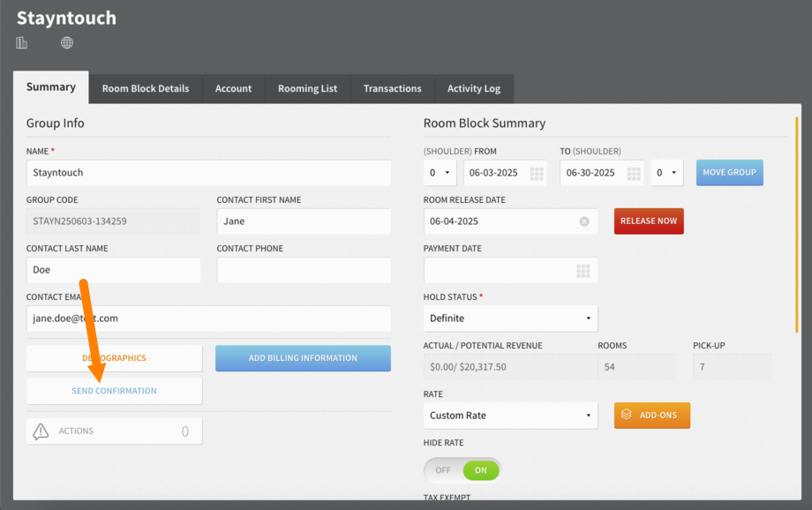The image size is (812, 510).
Task: Click the Stayntouch page title
Action: pyautogui.click(x=66, y=19)
